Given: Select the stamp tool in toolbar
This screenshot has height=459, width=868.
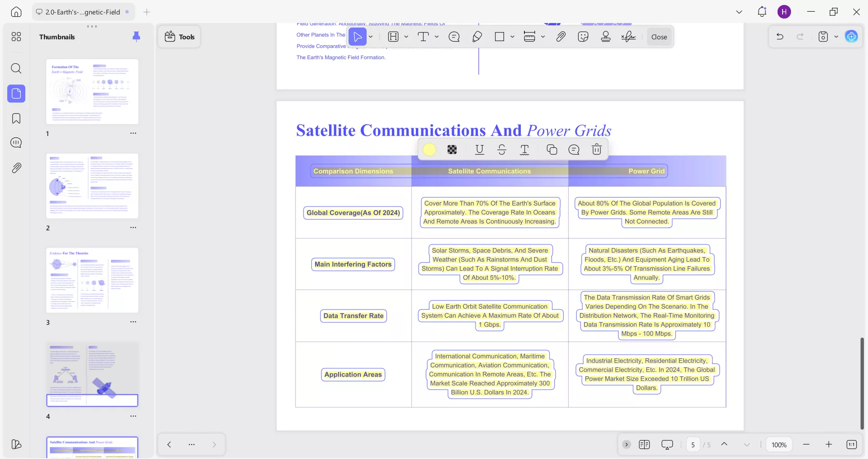Looking at the screenshot, I should click(606, 37).
